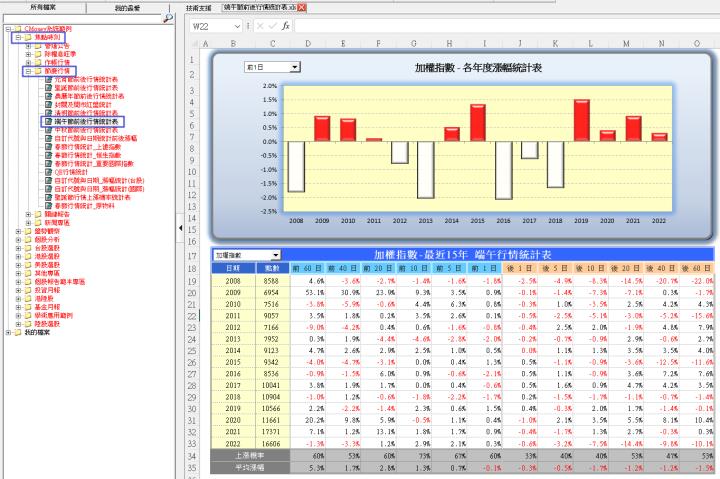Click the 後 1 日 table header
This screenshot has height=479, width=720.
[x=520, y=268]
